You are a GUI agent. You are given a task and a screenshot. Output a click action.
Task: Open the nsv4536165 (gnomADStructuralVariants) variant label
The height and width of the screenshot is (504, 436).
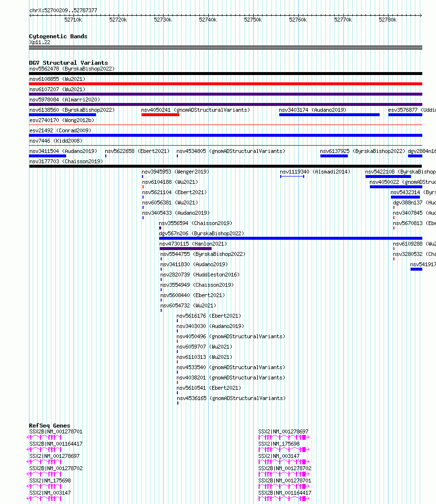(x=231, y=398)
